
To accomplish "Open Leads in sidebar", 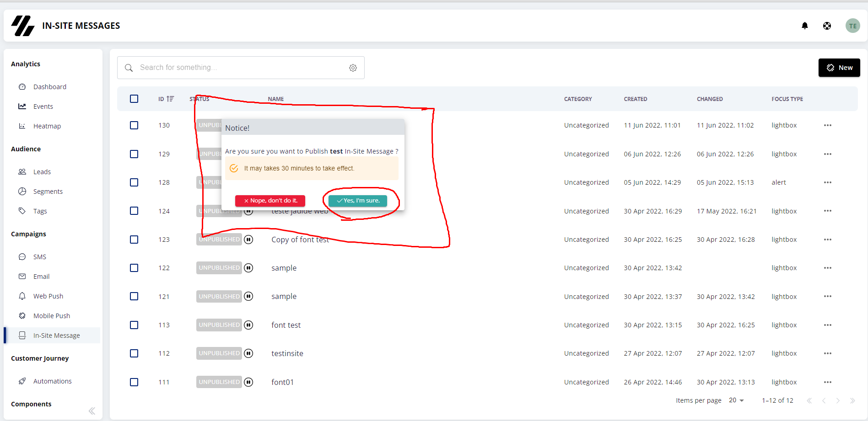I will tap(42, 172).
